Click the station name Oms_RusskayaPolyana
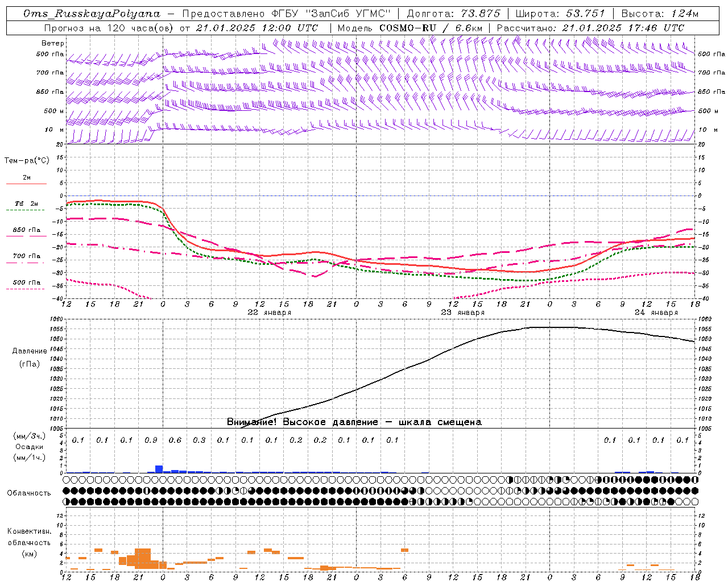This screenshot has width=728, height=582. (92, 14)
